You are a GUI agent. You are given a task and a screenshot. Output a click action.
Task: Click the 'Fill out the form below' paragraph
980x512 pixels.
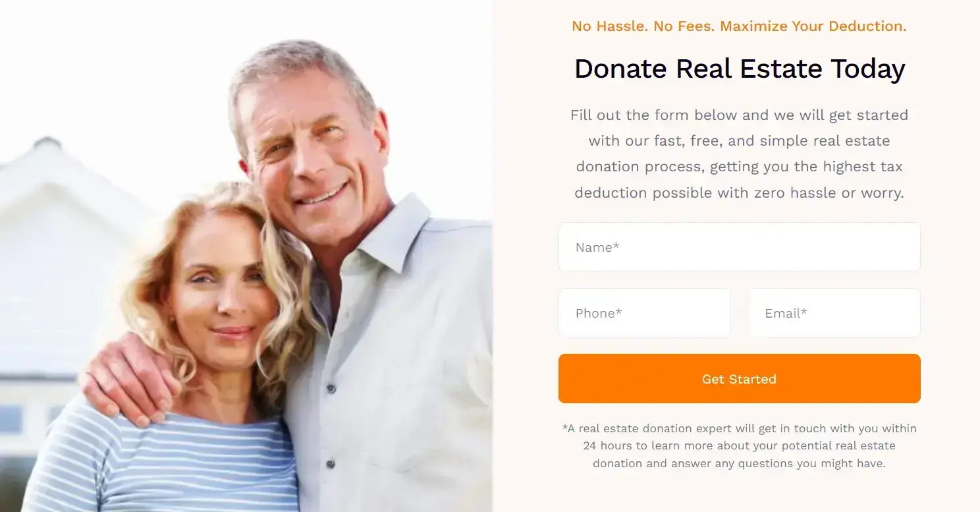point(739,154)
